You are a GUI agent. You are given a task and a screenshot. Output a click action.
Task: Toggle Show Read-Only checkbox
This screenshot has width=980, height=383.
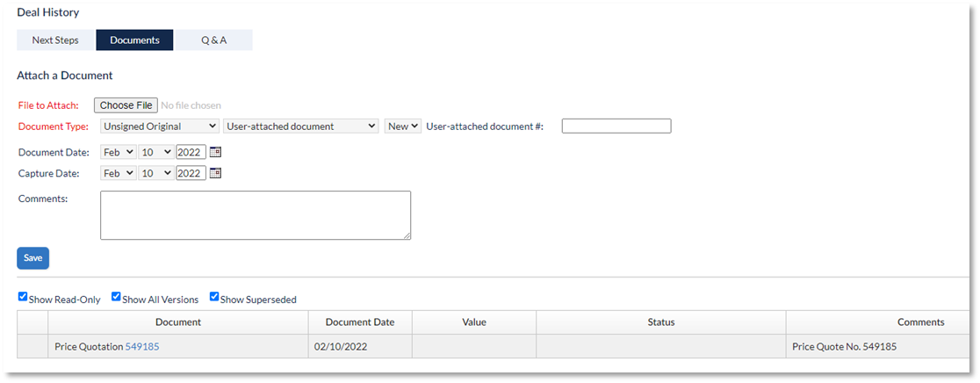[x=23, y=297]
